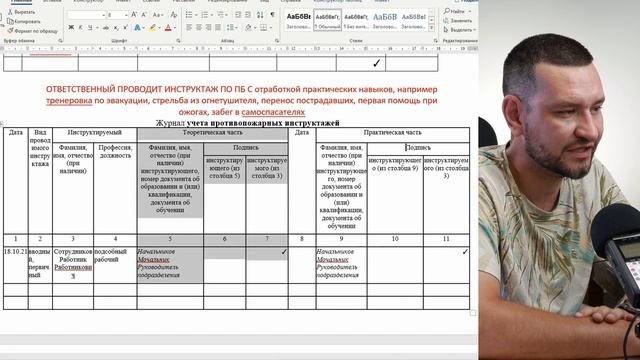Decrease paragraph indent
This screenshot has height=360, width=640.
point(238,15)
